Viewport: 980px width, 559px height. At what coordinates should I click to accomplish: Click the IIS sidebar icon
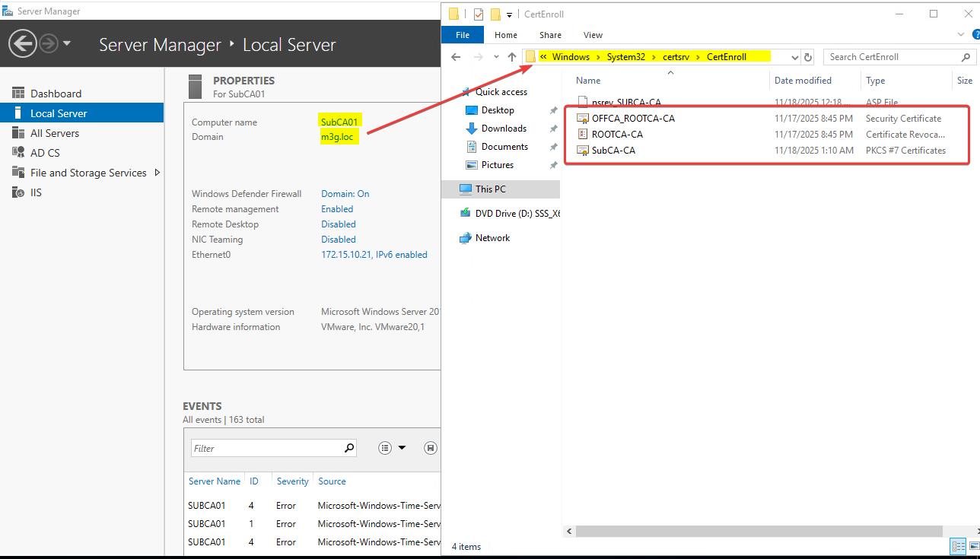[18, 192]
